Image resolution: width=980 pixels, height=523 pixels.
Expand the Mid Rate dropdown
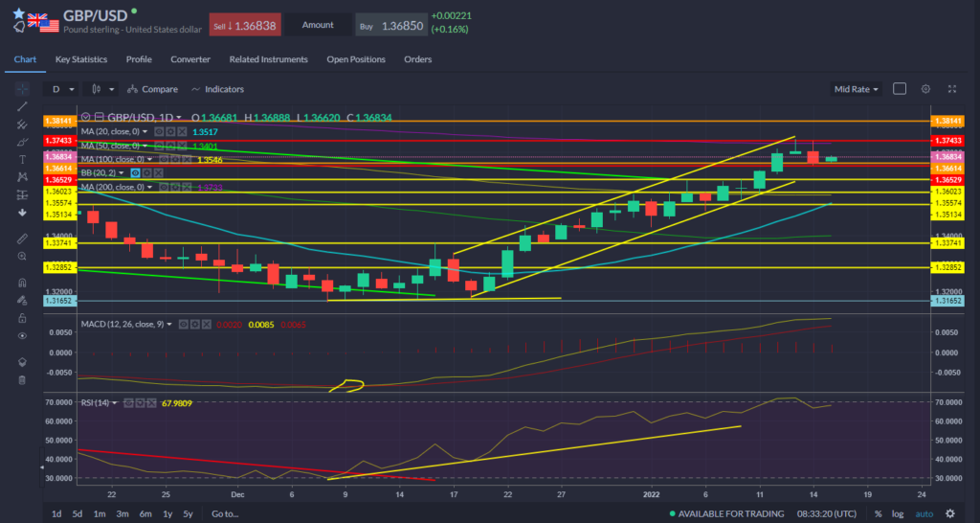pos(856,89)
